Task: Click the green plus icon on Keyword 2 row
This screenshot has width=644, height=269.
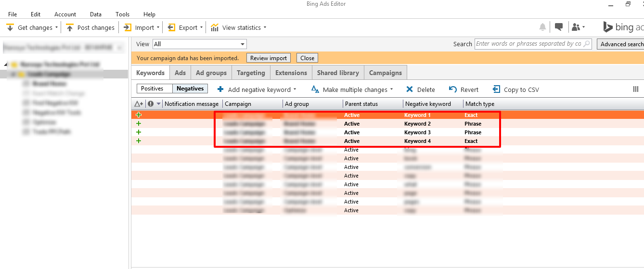Action: tap(139, 124)
